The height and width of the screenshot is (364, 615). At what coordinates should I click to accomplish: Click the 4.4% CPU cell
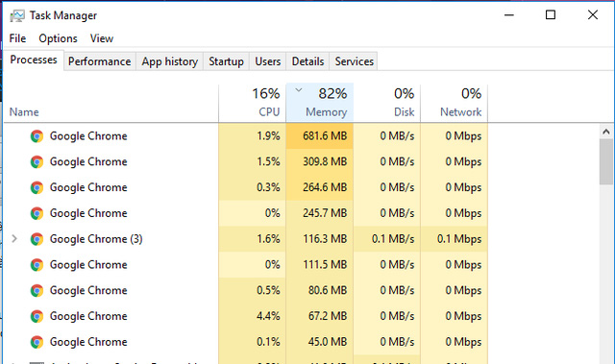click(x=252, y=316)
